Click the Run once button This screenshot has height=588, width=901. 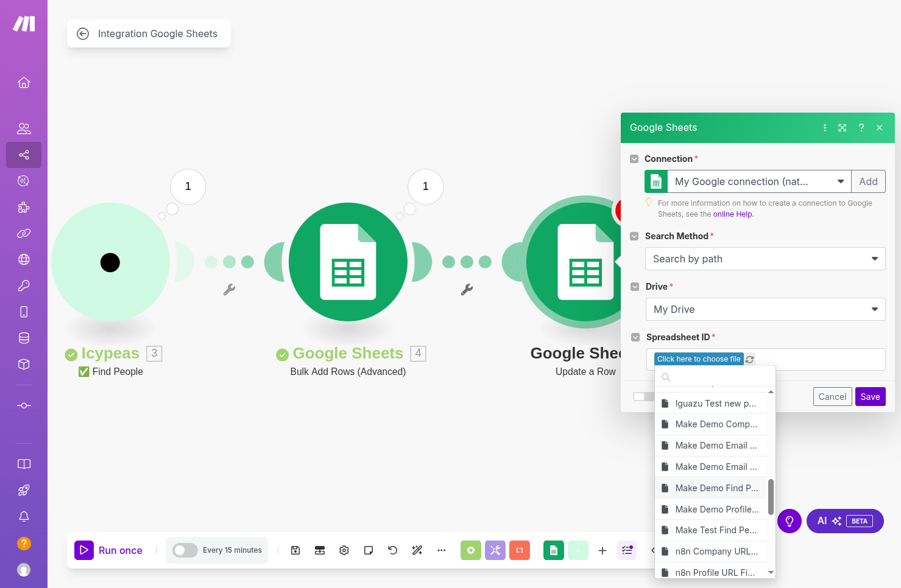[108, 550]
